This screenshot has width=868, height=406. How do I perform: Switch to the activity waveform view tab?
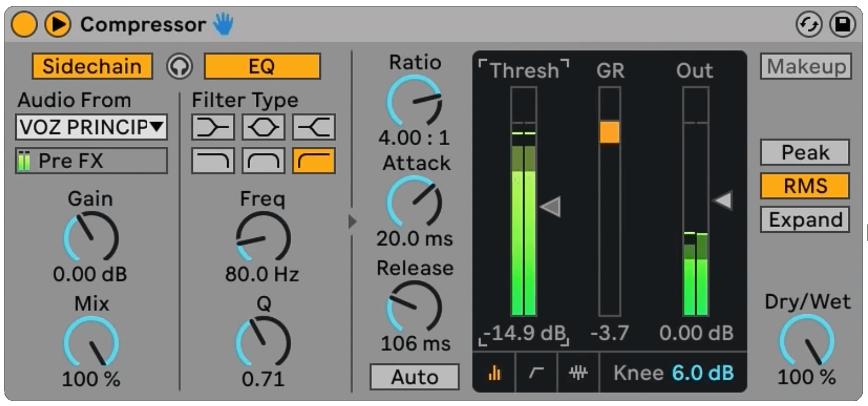[x=578, y=372]
